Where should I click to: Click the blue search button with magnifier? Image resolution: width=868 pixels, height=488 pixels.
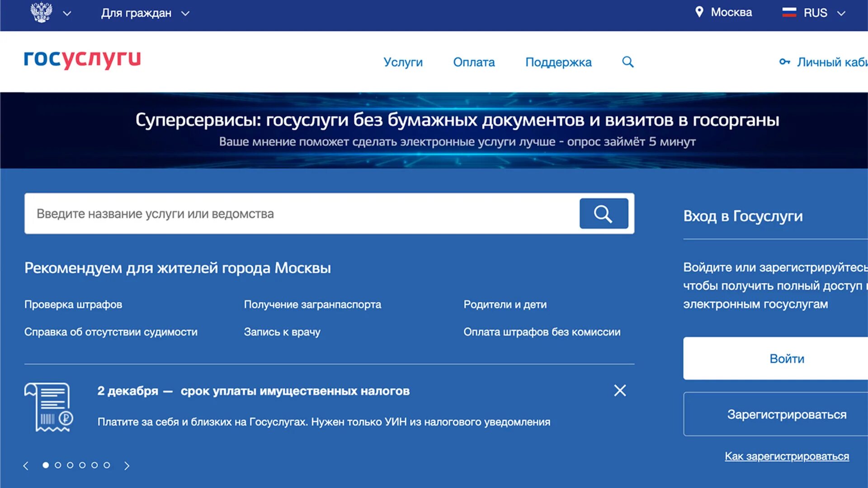click(604, 214)
